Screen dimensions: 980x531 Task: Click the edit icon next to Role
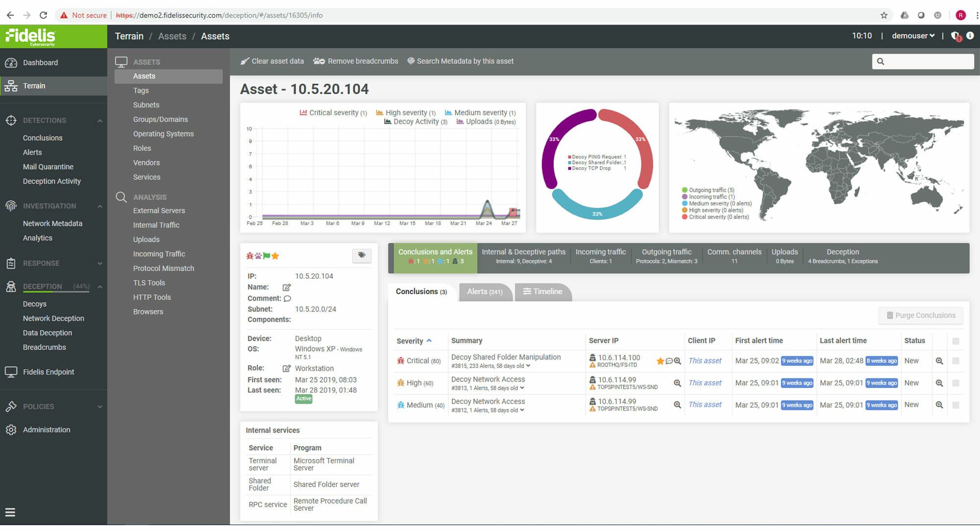pos(287,369)
